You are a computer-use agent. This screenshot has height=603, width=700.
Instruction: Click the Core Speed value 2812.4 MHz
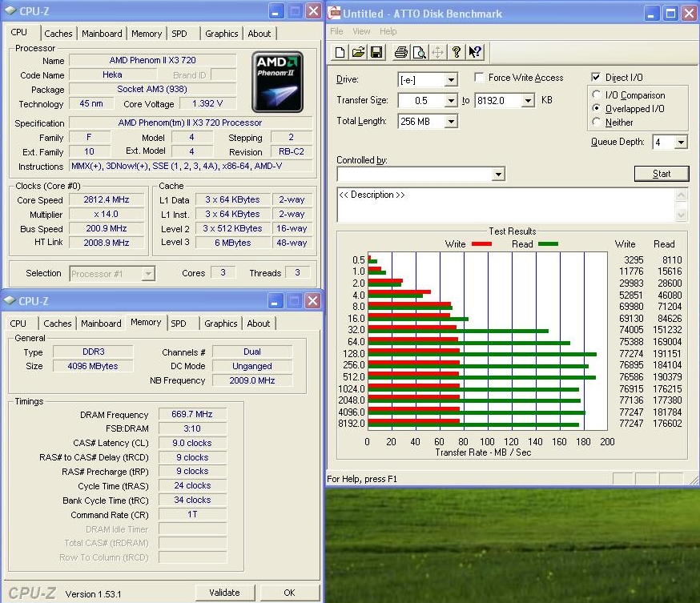tap(107, 199)
